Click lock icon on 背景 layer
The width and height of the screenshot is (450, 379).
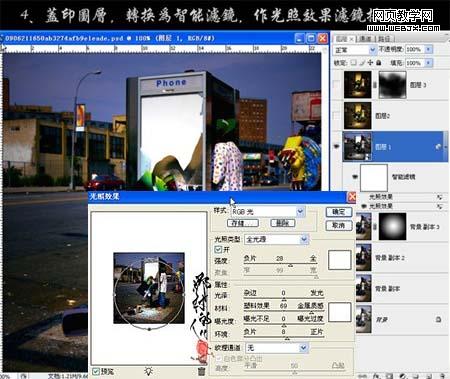pyautogui.click(x=438, y=319)
